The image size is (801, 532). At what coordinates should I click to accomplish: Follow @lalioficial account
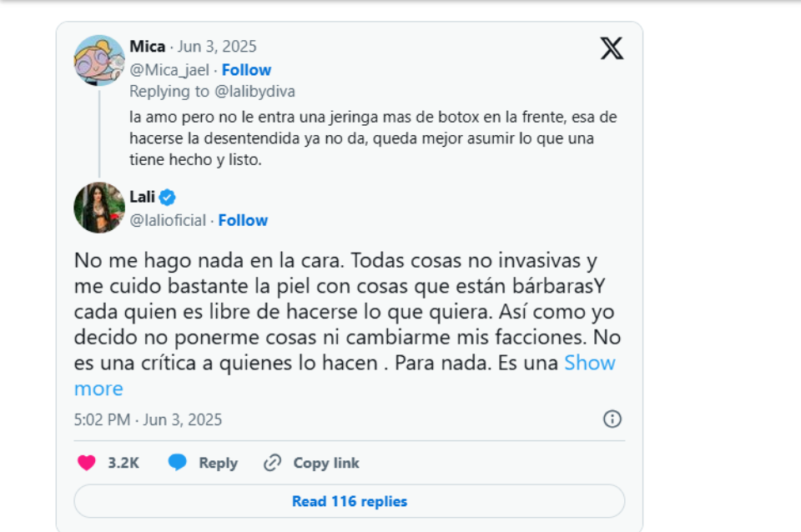[x=243, y=220]
